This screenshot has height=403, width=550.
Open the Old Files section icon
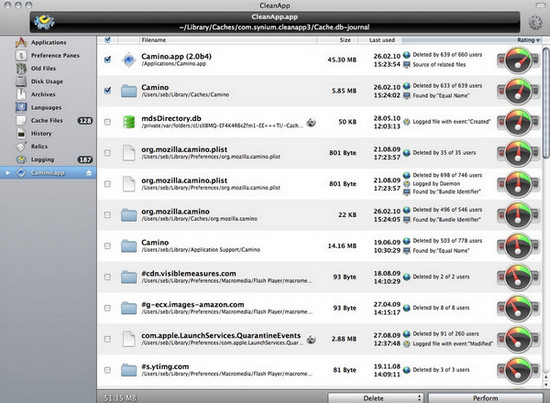pos(21,68)
